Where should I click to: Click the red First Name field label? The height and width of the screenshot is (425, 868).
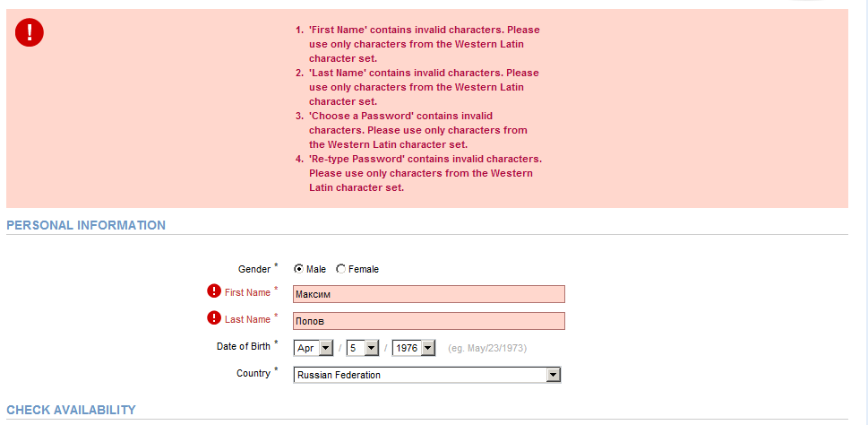(x=247, y=292)
